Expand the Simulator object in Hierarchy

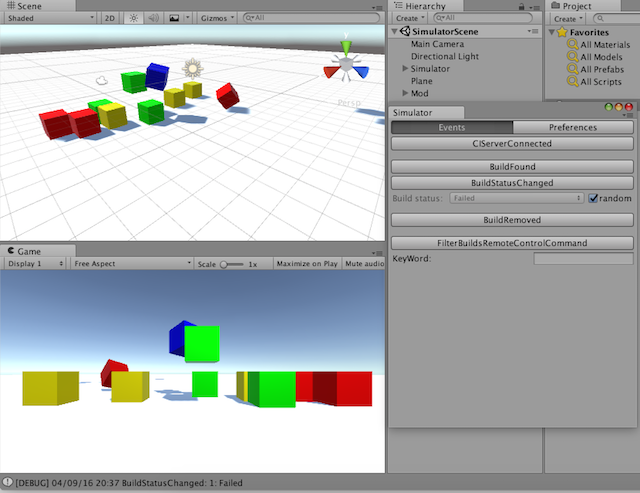pos(405,68)
